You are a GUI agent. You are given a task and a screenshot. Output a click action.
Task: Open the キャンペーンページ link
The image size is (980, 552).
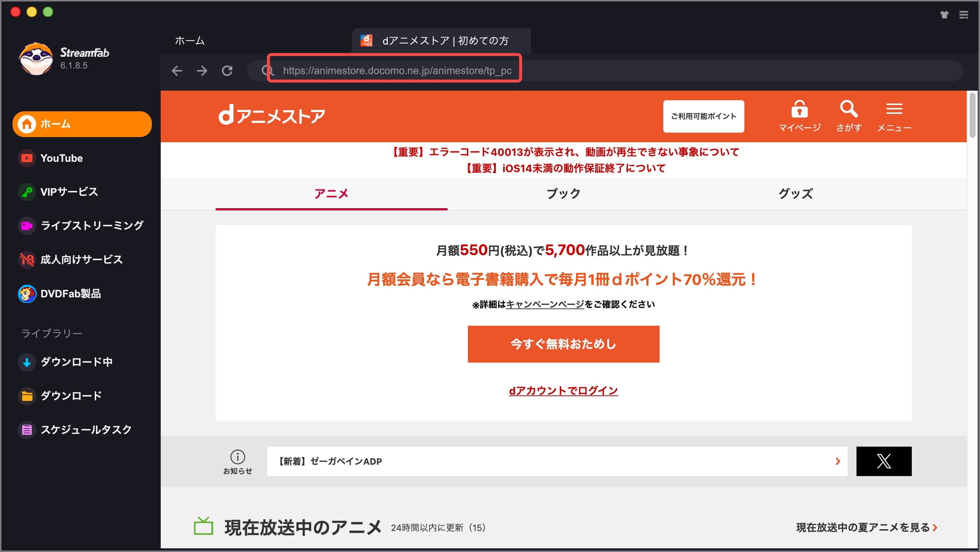pyautogui.click(x=545, y=304)
